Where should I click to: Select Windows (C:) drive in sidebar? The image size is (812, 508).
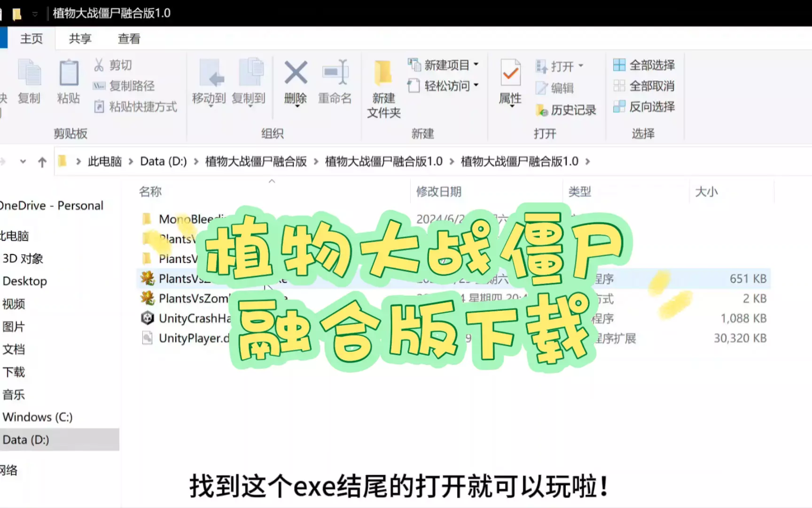coord(38,417)
